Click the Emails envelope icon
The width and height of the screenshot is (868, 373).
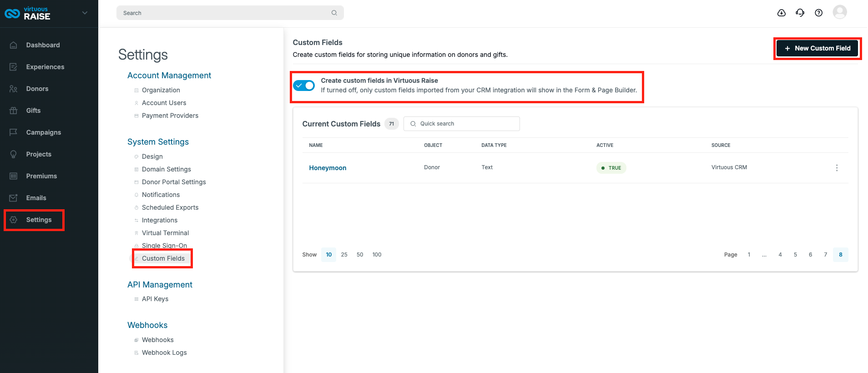click(x=14, y=198)
